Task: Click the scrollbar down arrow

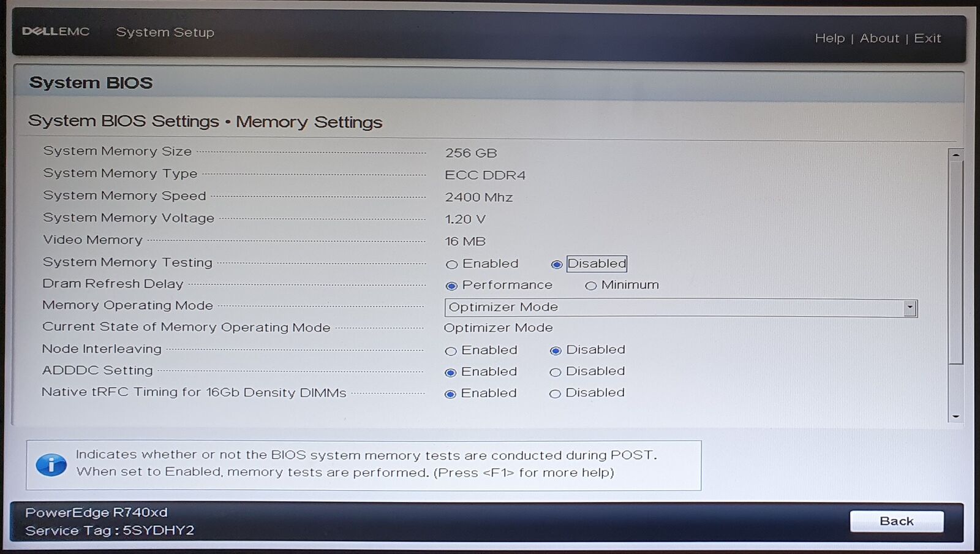Action: (956, 417)
